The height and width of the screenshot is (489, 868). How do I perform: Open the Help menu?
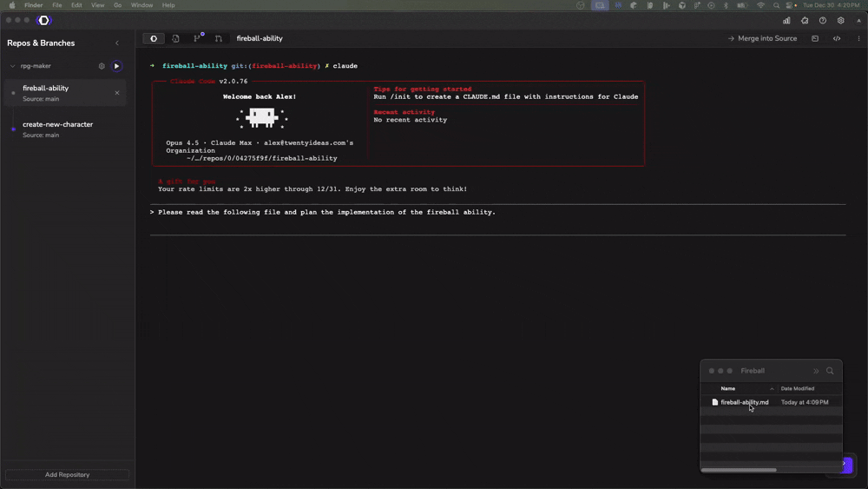click(x=168, y=5)
